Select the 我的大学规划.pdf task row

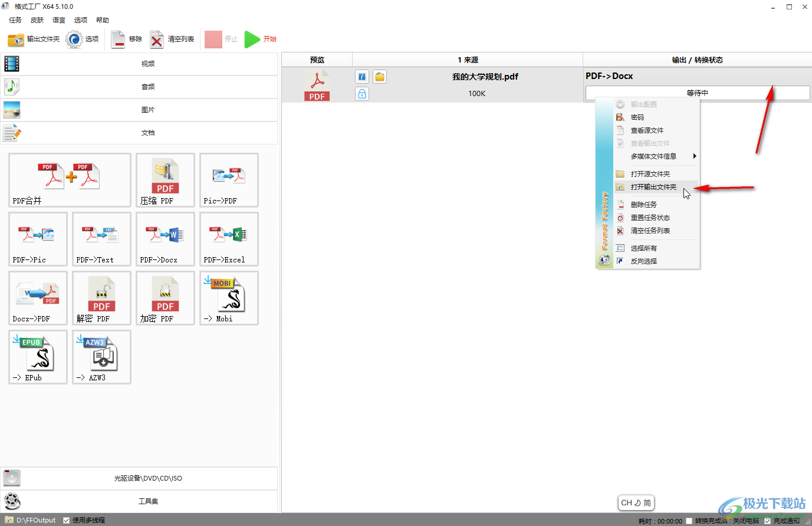click(547, 85)
